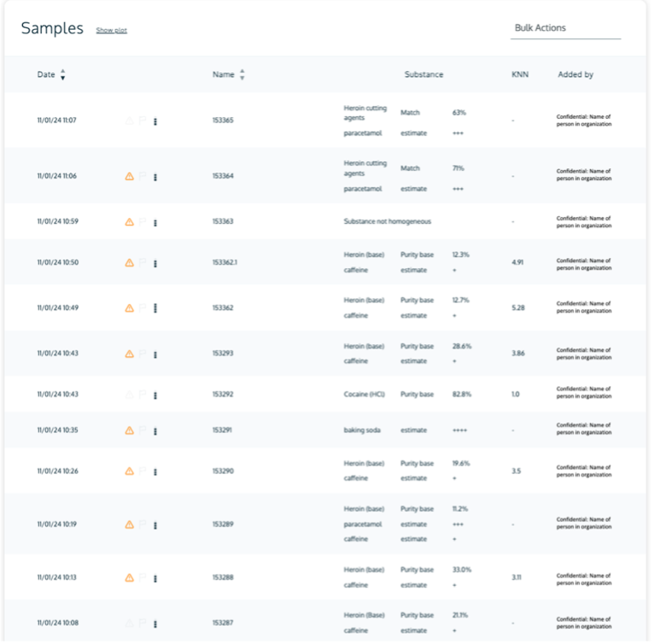Open the Bulk Actions dropdown
Screen dimensions: 654x644
click(x=565, y=28)
